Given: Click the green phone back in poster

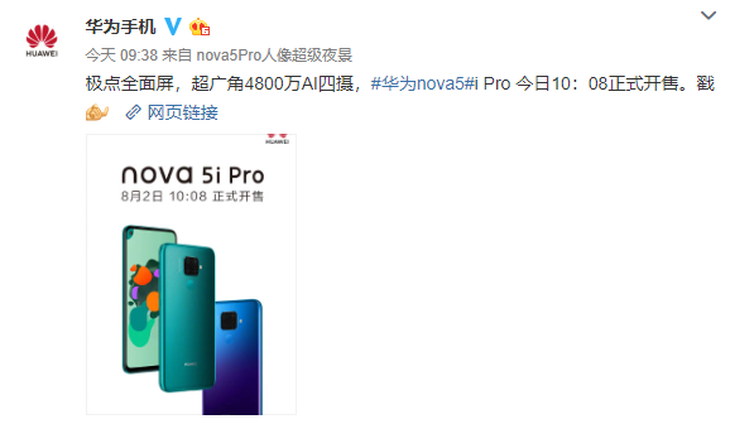Looking at the screenshot, I should coord(188,318).
